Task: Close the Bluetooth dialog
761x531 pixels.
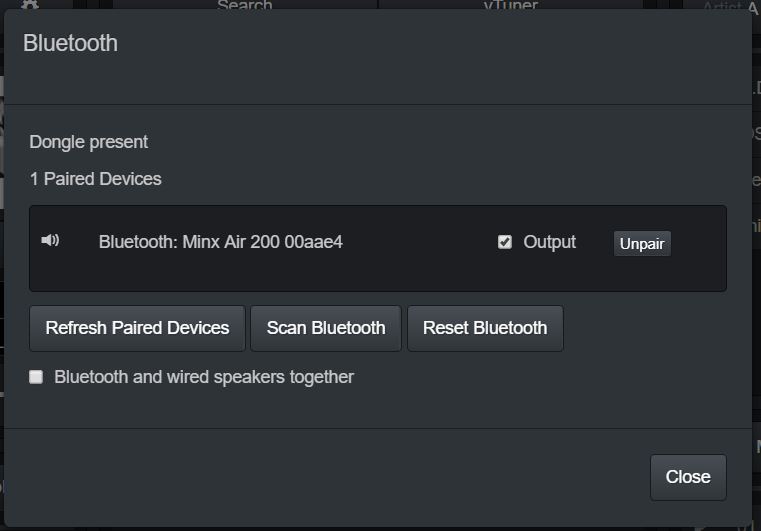Action: coord(688,477)
